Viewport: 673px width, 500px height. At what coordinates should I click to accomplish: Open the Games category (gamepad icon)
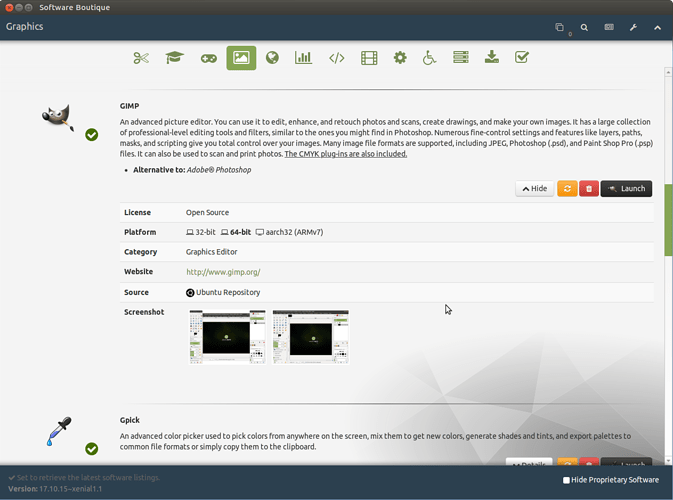tap(209, 58)
